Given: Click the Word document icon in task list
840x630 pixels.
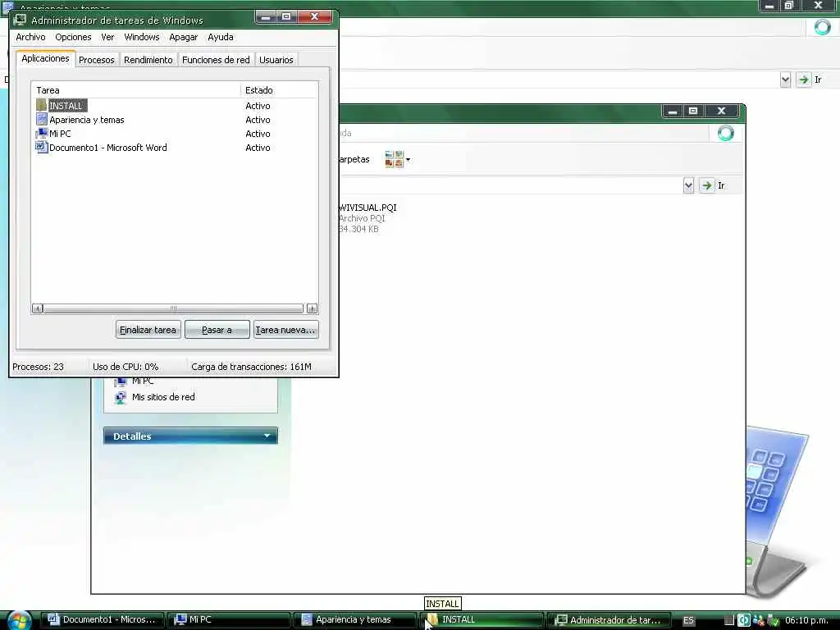Looking at the screenshot, I should (42, 147).
